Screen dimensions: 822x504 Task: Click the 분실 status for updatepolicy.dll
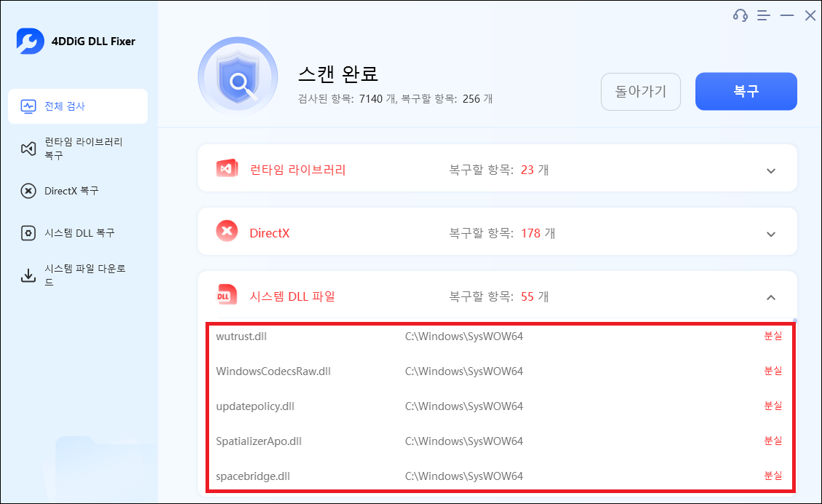[x=772, y=406]
